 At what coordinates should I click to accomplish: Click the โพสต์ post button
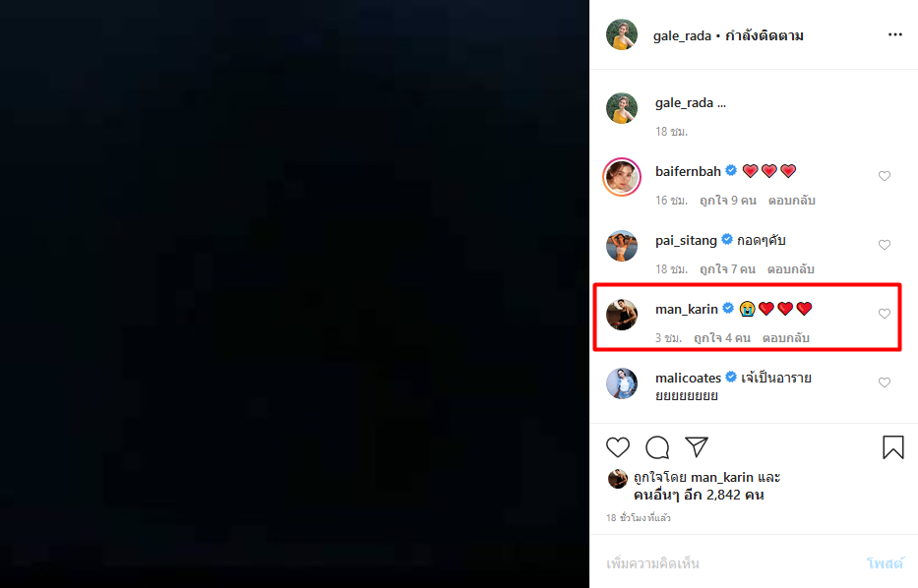(x=886, y=563)
